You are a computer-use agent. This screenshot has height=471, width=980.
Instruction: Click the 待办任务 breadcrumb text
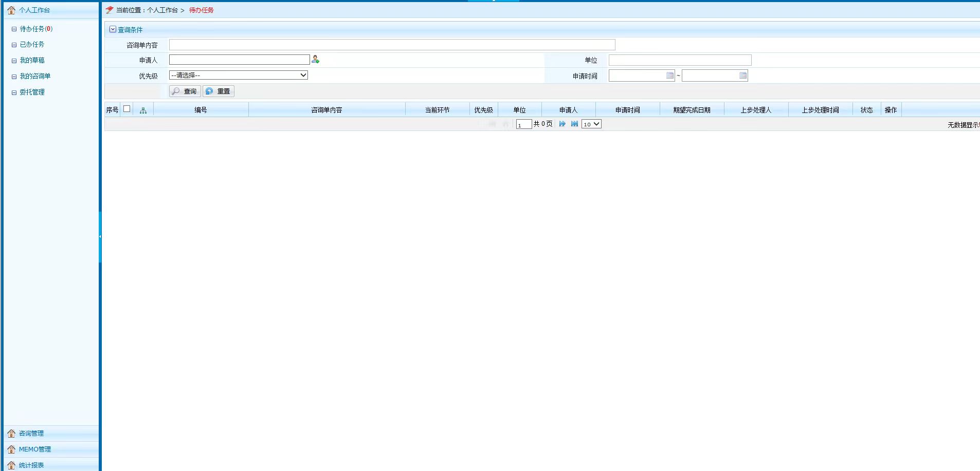(x=201, y=10)
